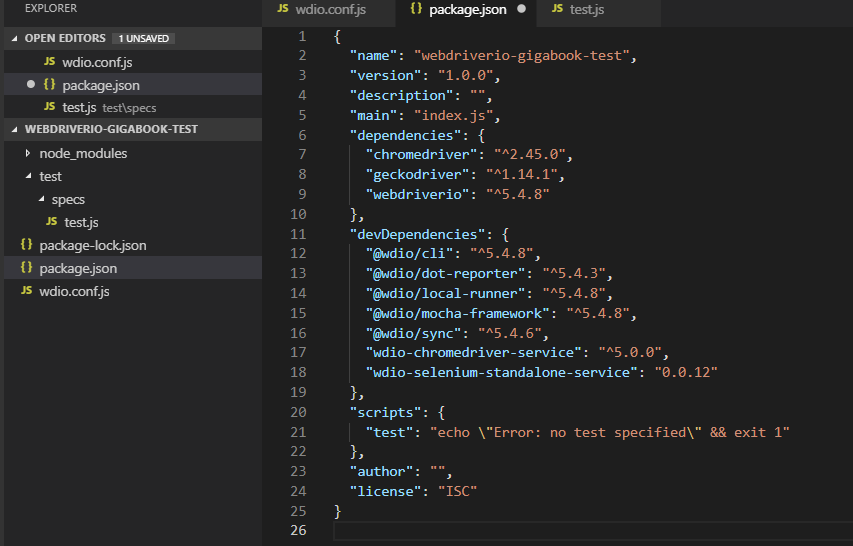
Task: Click "webdriverio-gigabook-test" value on line 2
Action: click(x=521, y=55)
